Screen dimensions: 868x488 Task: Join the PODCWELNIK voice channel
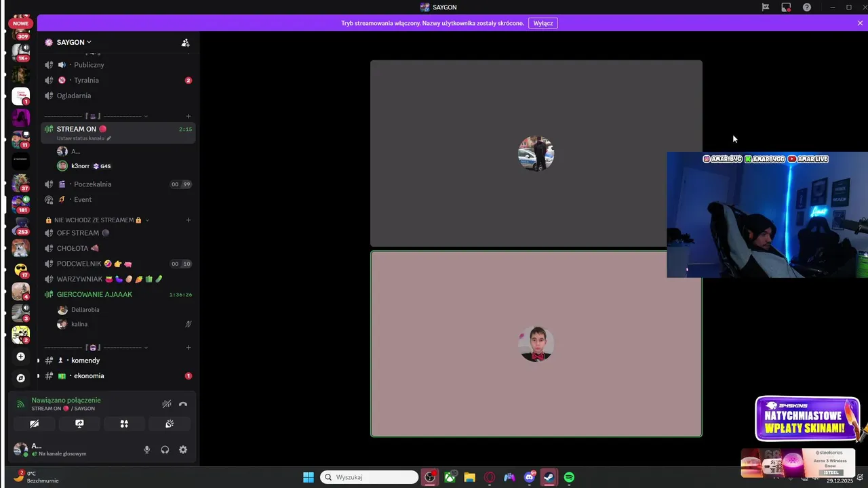tap(118, 264)
